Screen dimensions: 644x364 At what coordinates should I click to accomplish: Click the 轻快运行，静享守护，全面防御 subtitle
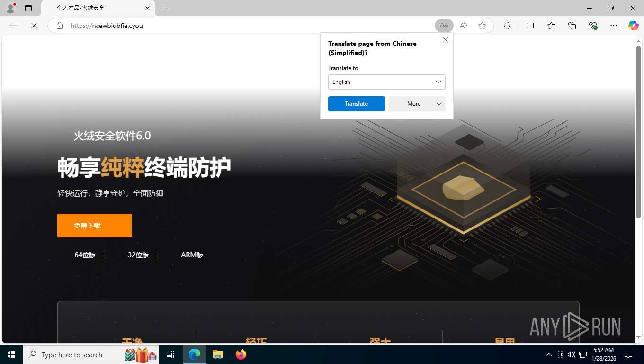click(110, 193)
